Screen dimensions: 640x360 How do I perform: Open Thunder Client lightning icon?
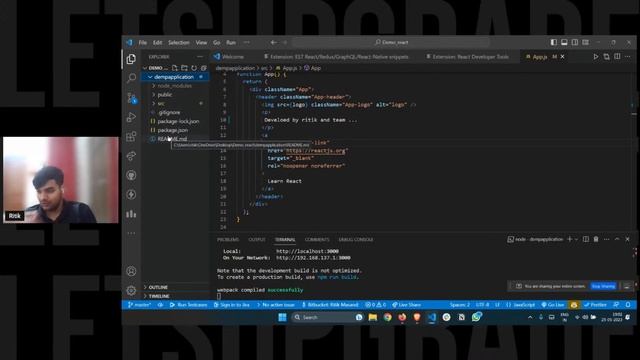[131, 195]
